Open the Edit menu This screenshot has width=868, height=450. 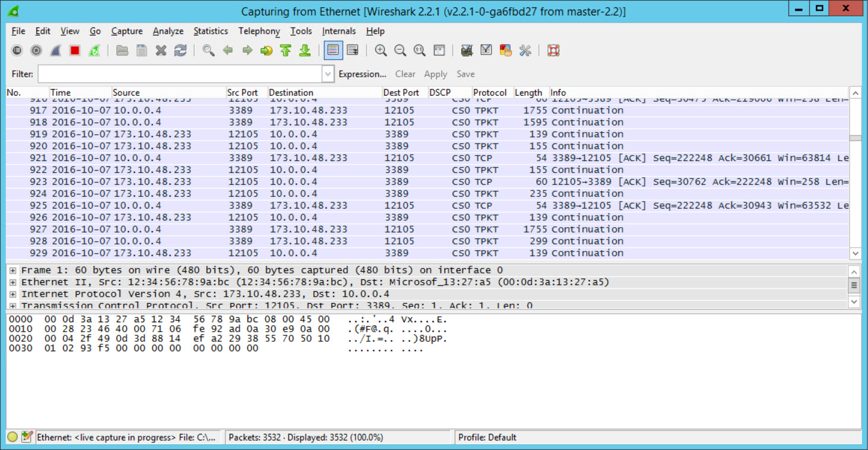(x=43, y=31)
